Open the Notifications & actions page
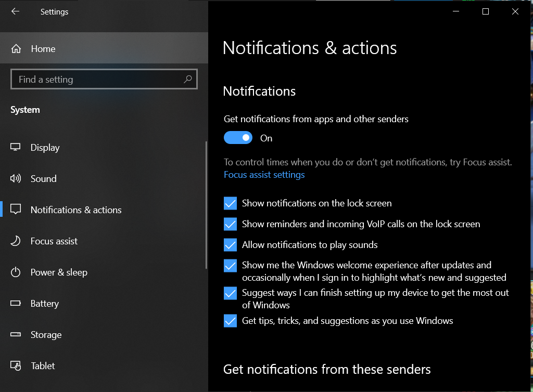This screenshot has height=392, width=533. pos(76,210)
